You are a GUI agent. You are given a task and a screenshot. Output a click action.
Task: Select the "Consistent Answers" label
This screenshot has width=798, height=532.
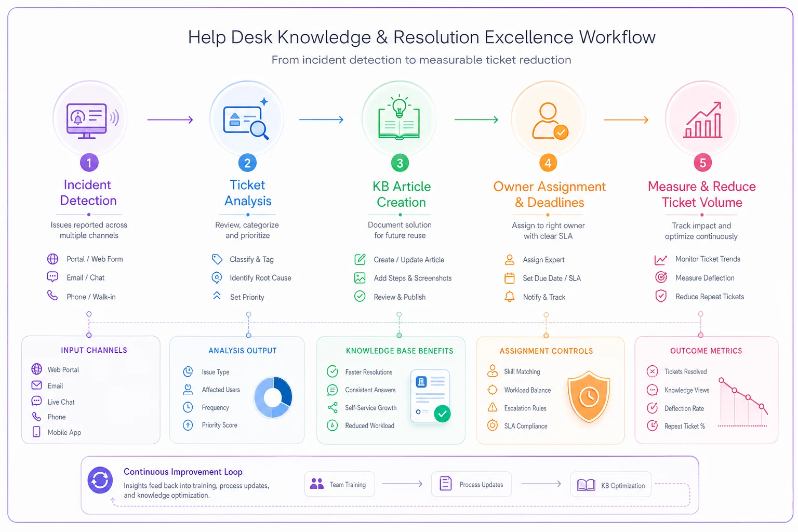pyautogui.click(x=370, y=390)
